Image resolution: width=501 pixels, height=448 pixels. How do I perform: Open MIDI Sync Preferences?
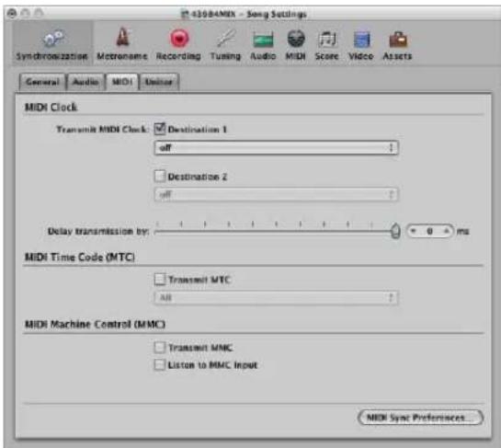click(x=420, y=418)
